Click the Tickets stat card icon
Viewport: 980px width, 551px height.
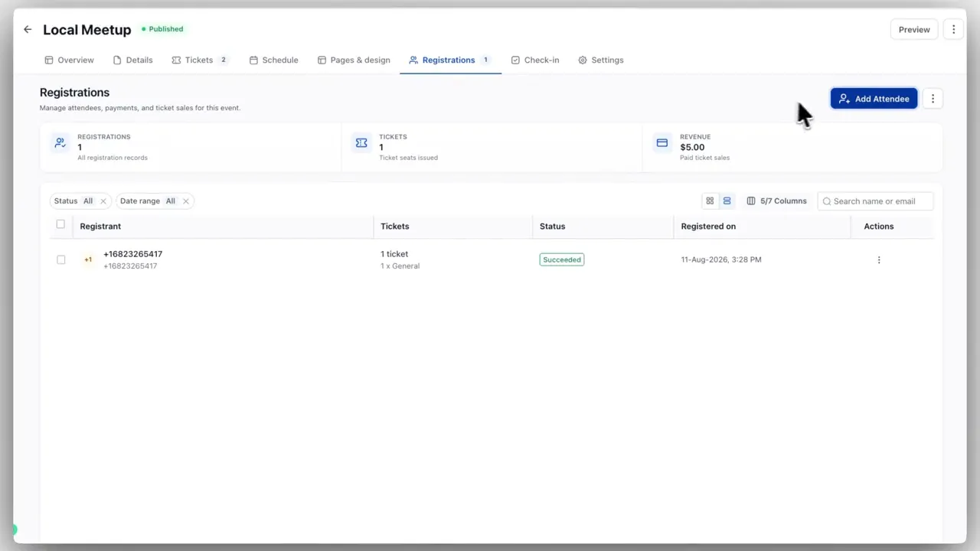[361, 143]
